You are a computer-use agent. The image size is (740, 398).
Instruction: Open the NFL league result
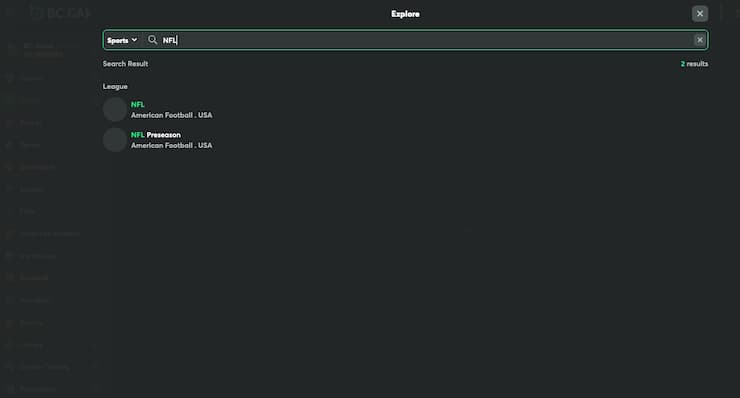[x=158, y=110]
